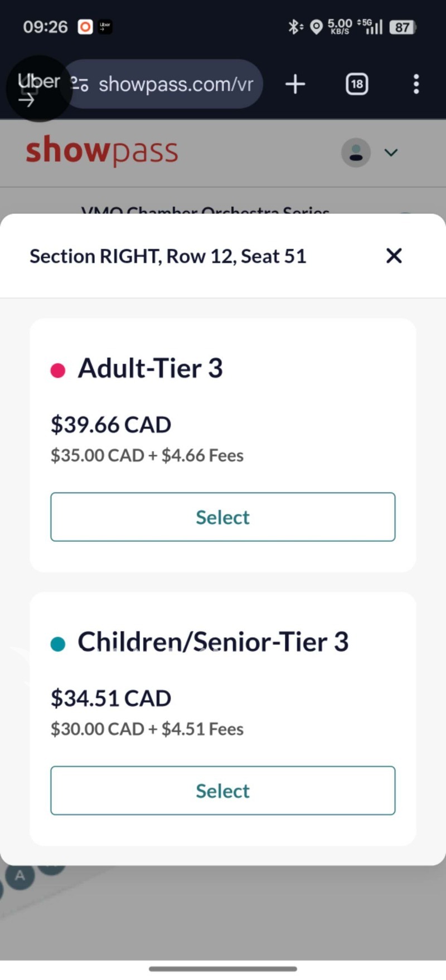Tap the site settings icon in address bar
This screenshot has width=446, height=980.
(80, 85)
